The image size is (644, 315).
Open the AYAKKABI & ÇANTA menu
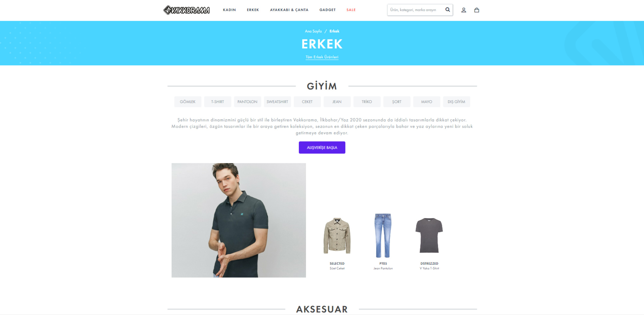pos(289,10)
